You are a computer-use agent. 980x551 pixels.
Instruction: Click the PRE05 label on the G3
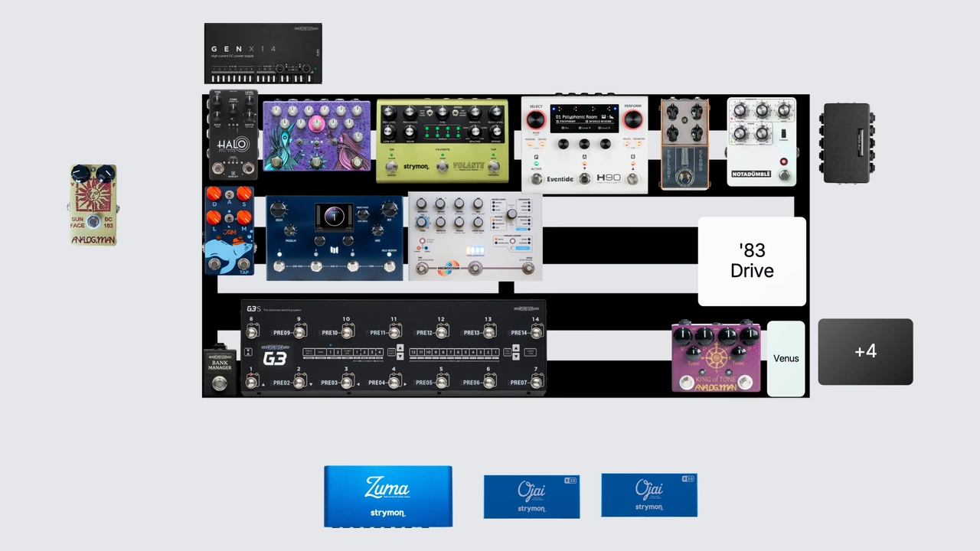point(424,383)
